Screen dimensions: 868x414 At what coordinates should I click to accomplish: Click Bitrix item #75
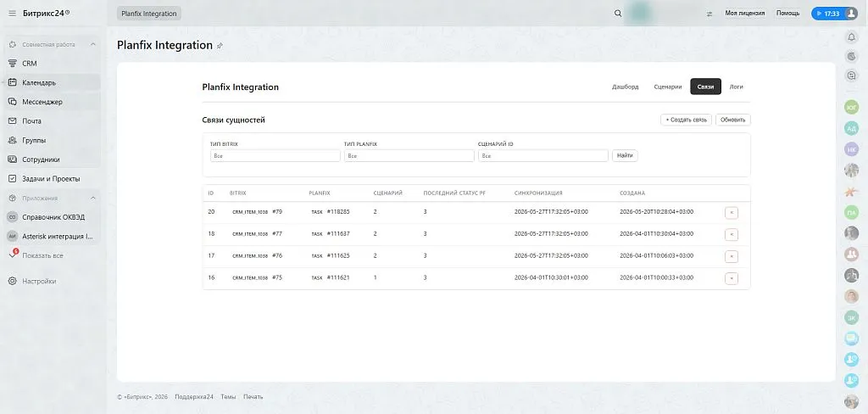point(277,277)
